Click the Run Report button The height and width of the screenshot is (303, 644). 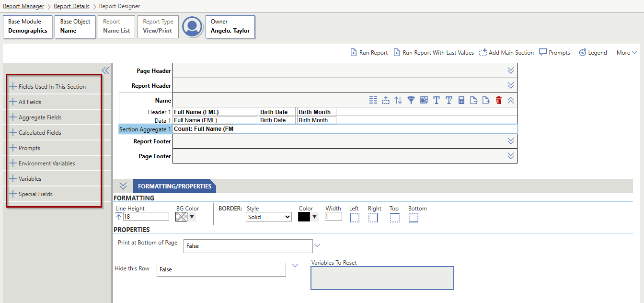pyautogui.click(x=369, y=53)
